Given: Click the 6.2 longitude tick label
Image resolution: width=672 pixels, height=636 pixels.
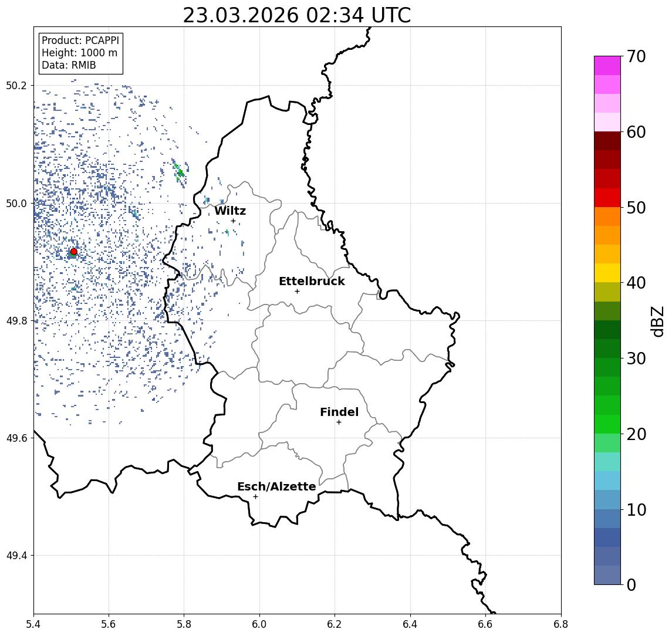Looking at the screenshot, I should pos(335,624).
